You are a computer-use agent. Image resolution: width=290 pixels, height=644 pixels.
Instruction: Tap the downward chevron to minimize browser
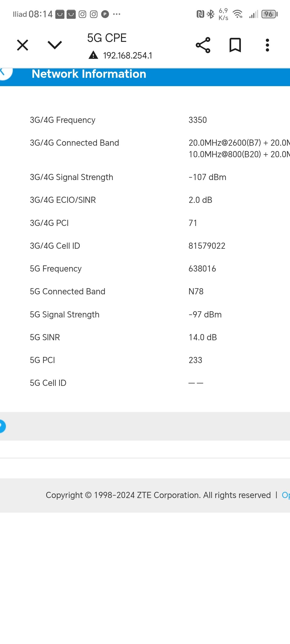[x=55, y=45]
